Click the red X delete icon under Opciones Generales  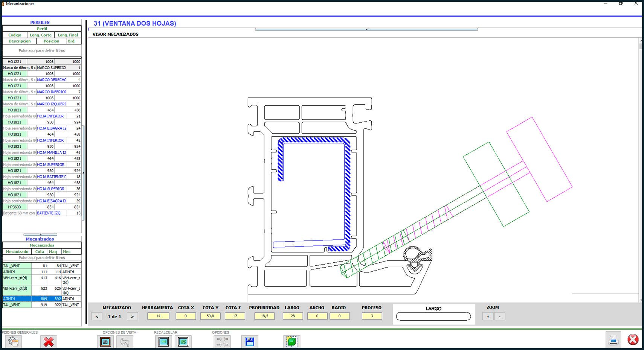coord(49,341)
